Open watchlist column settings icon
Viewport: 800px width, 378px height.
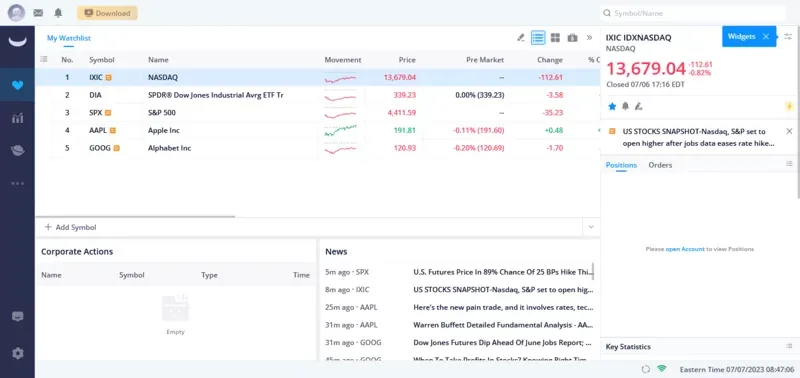(44, 60)
